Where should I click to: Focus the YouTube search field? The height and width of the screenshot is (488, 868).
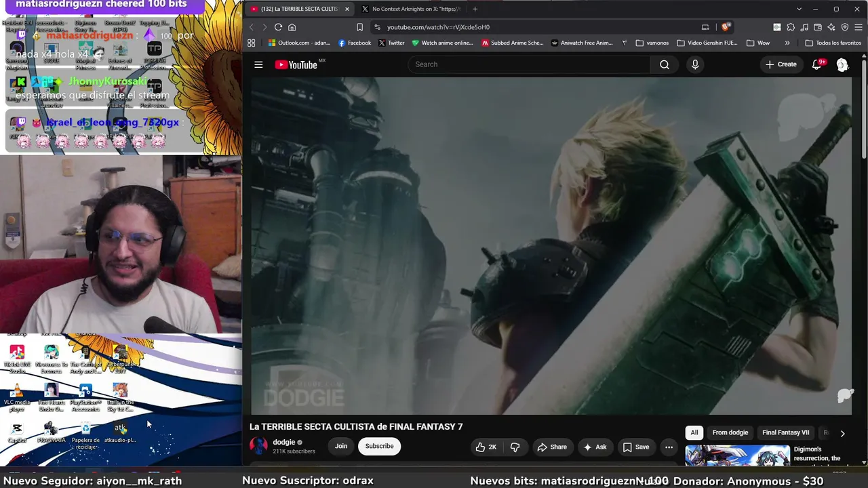529,64
